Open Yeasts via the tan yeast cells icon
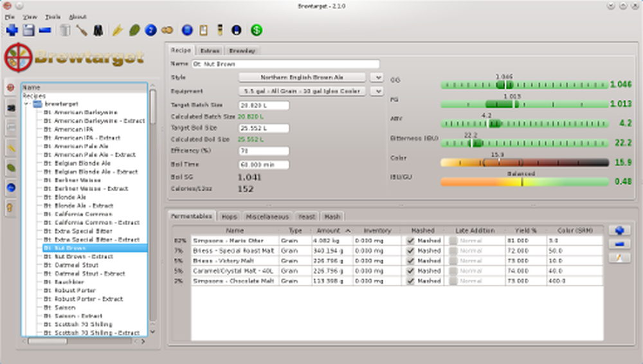This screenshot has width=643, height=364. (x=167, y=30)
